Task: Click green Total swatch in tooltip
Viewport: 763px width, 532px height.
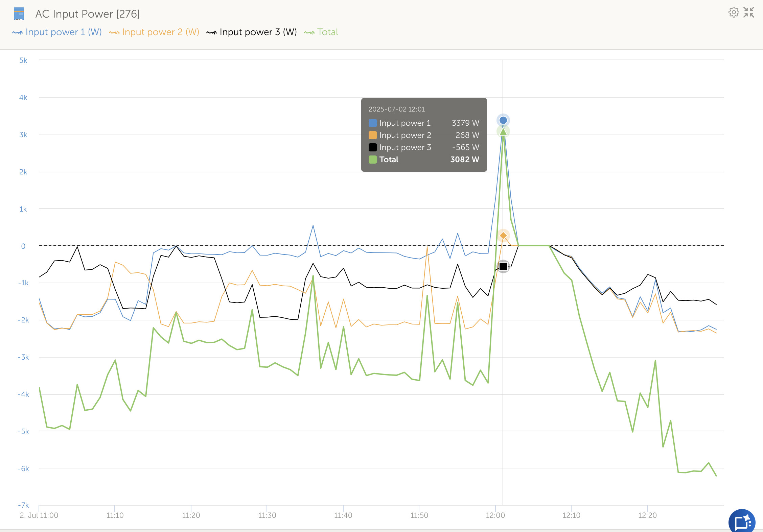Action: (372, 160)
